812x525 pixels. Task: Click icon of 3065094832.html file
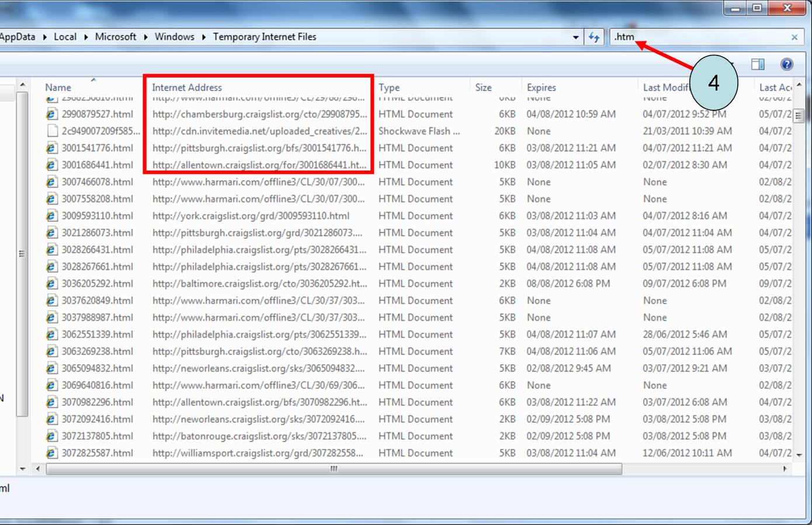pyautogui.click(x=51, y=368)
